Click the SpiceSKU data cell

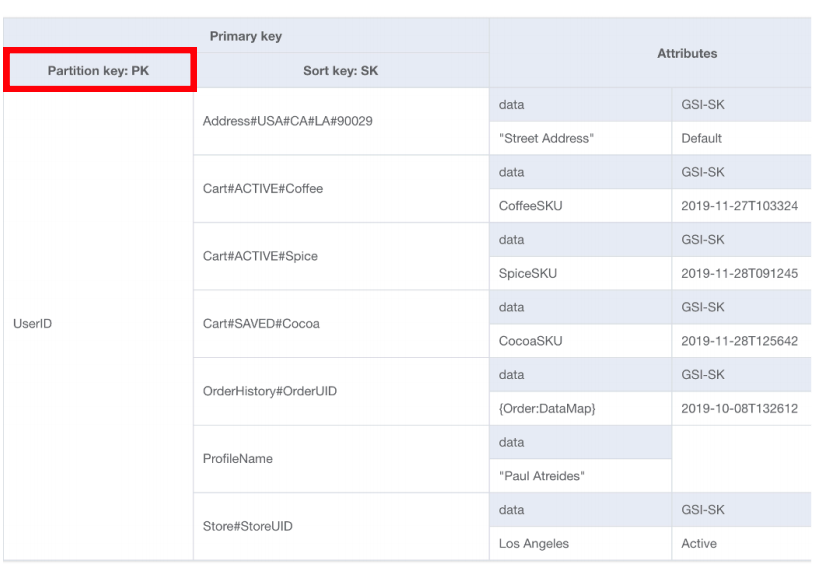coord(528,273)
